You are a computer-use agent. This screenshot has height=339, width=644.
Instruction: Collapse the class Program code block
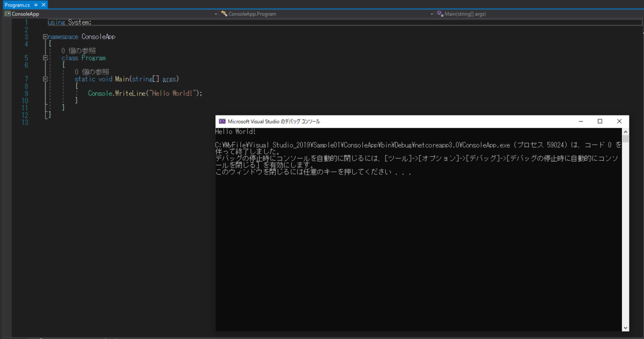pyautogui.click(x=46, y=58)
